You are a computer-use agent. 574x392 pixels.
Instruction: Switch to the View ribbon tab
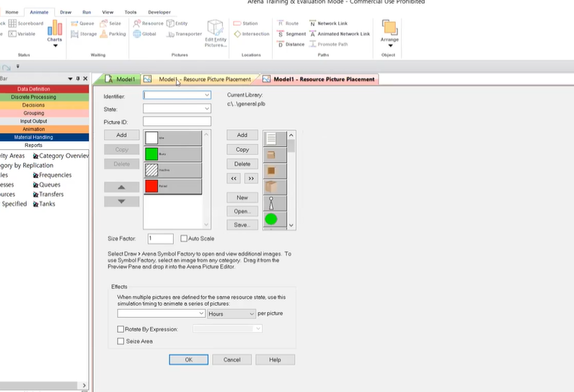click(x=107, y=12)
